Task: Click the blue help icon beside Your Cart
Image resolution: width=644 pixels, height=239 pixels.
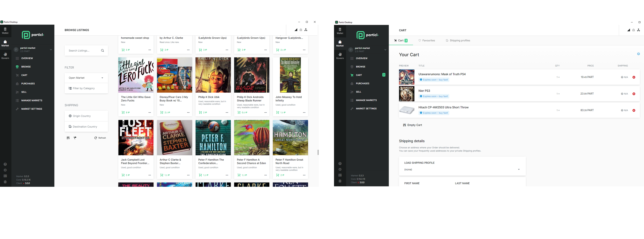Action: point(638,54)
